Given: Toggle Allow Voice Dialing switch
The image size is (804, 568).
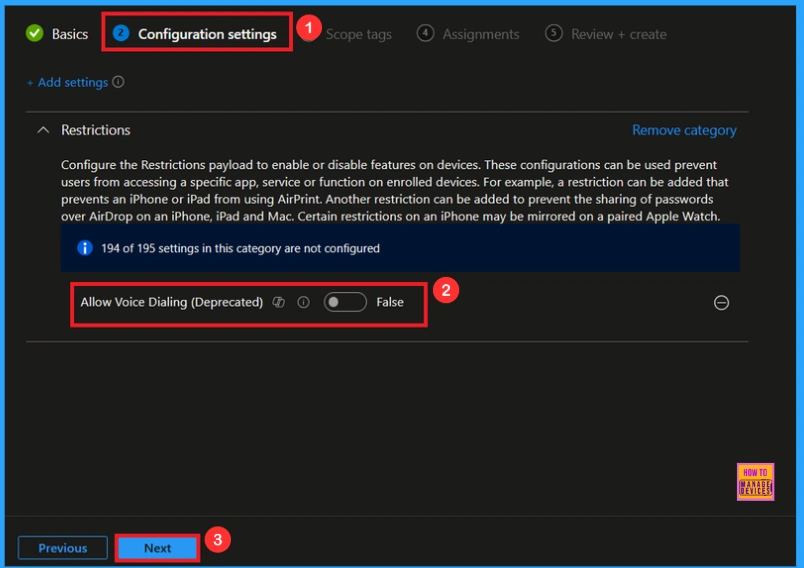Looking at the screenshot, I should point(345,302).
